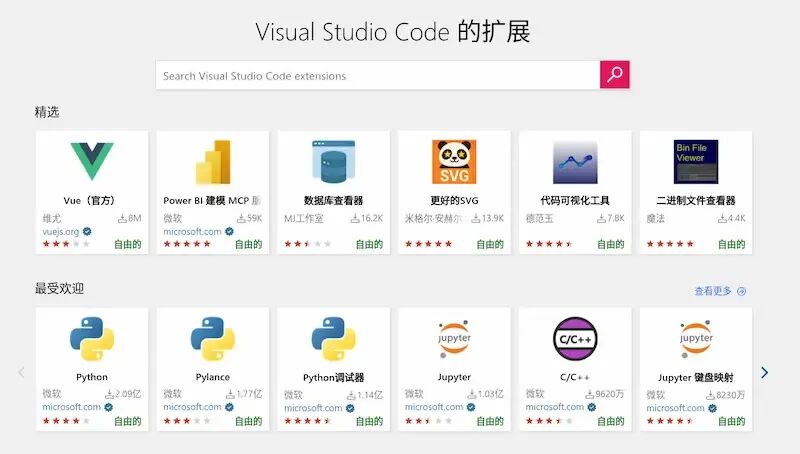Click the 7.8K download count
The image size is (800, 454).
tap(611, 218)
